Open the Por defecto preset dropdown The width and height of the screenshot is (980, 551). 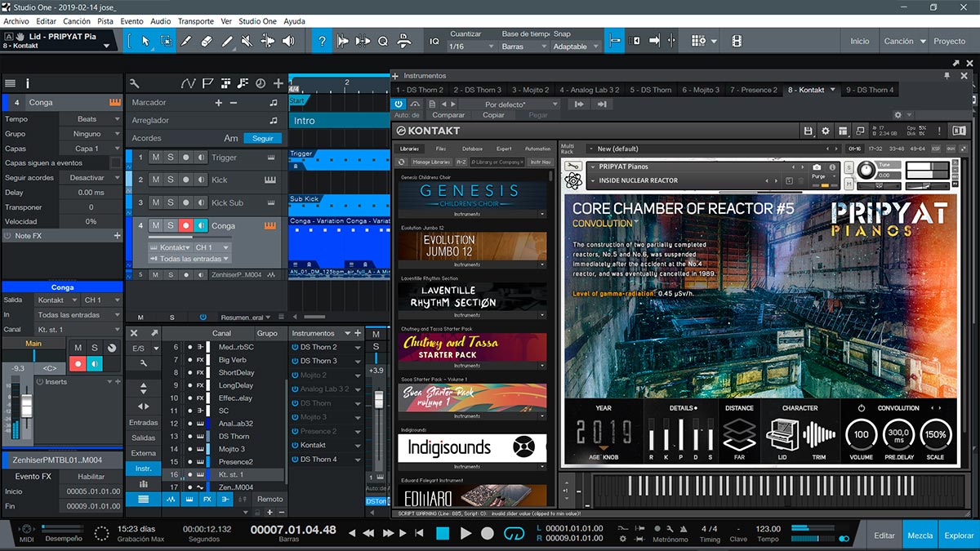pyautogui.click(x=510, y=104)
